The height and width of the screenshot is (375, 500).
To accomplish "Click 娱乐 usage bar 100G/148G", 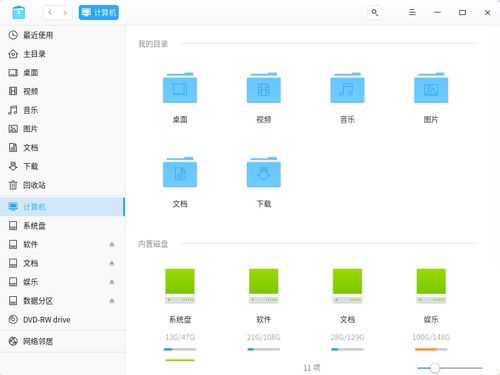I will tap(431, 349).
